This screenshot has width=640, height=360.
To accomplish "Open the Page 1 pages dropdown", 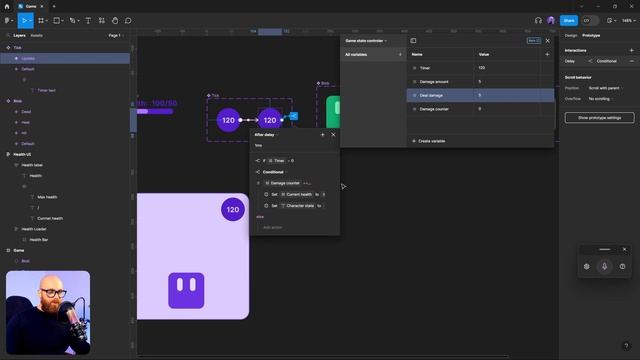I will [116, 36].
